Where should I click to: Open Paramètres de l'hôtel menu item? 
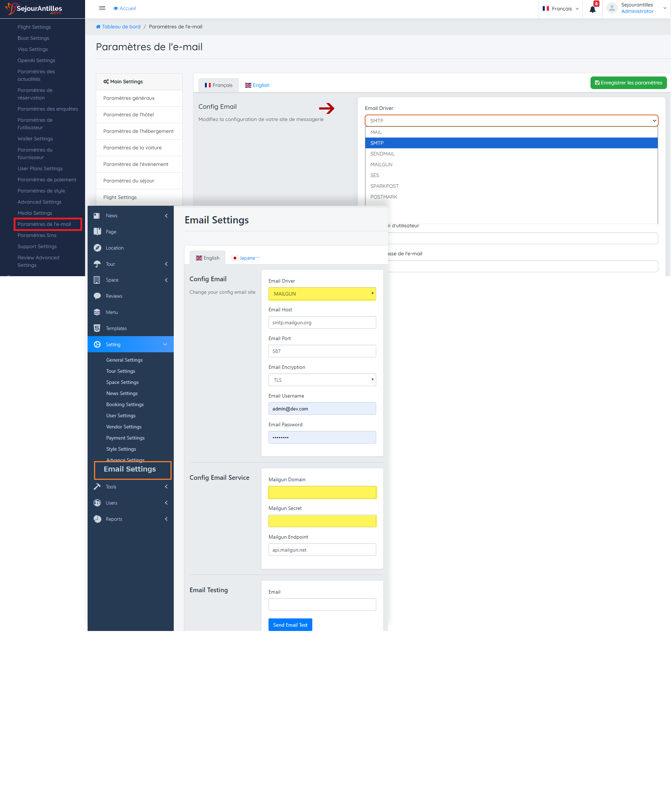tap(128, 115)
